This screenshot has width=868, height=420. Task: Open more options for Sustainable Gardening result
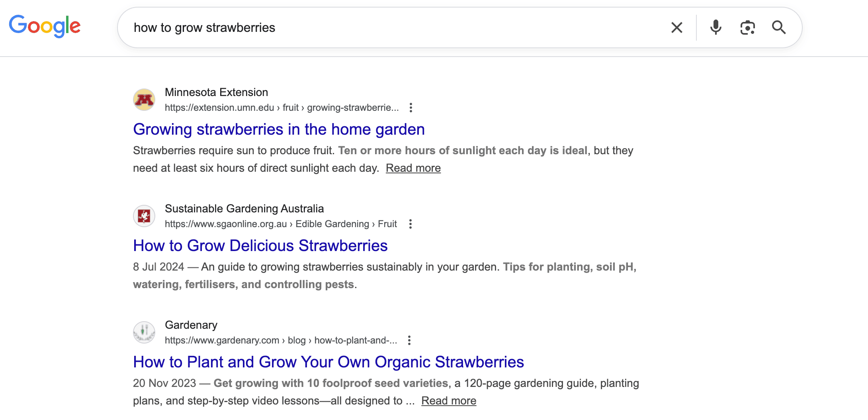(x=411, y=224)
